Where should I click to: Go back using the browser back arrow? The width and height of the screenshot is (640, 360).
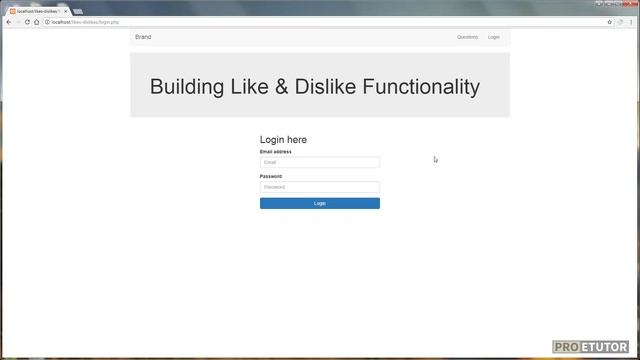(9, 22)
